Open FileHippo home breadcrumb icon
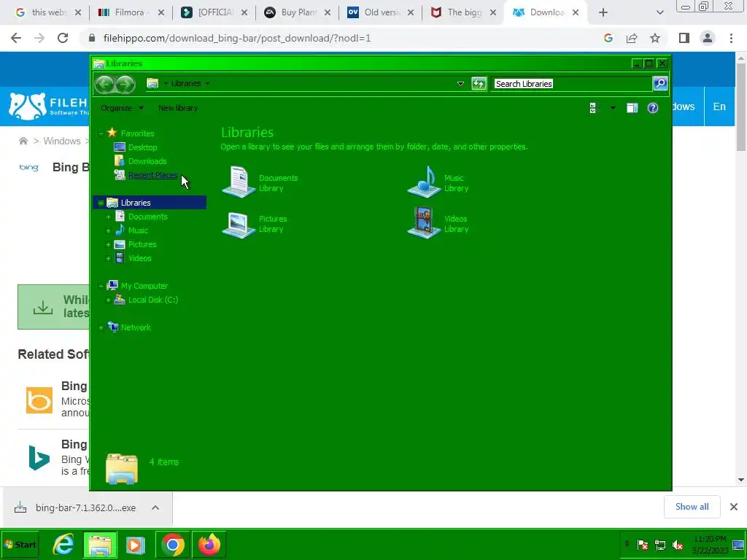747x560 pixels. coord(23,141)
